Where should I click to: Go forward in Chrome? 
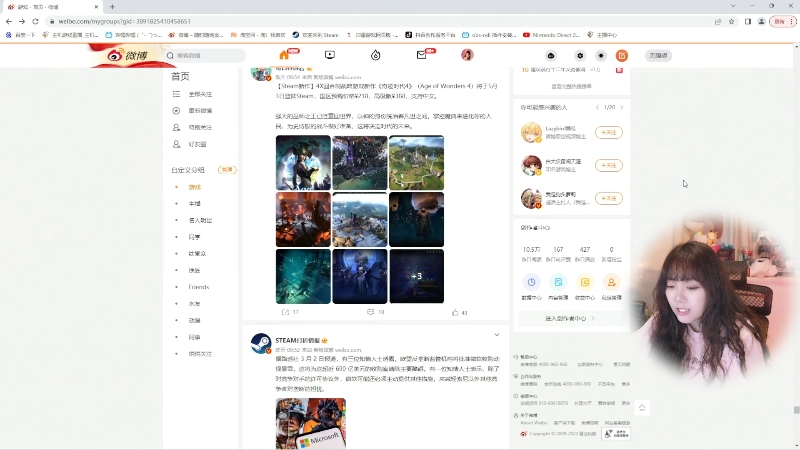pyautogui.click(x=22, y=21)
